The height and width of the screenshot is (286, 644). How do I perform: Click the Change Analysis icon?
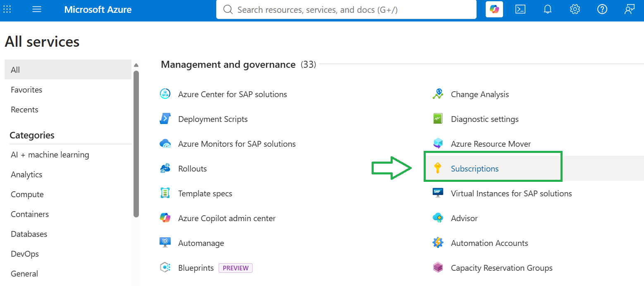pos(438,94)
